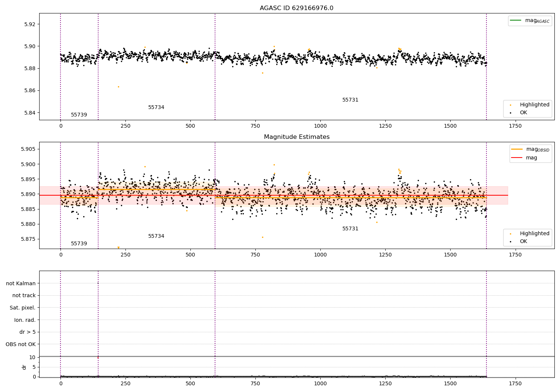
Task: Click orange outlier near 5.8755 in Magnitude Estimates plot
Action: (262, 237)
